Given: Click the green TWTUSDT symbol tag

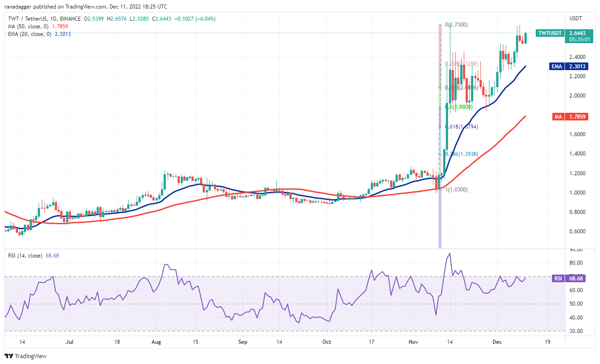Looking at the screenshot, I should pyautogui.click(x=549, y=33).
